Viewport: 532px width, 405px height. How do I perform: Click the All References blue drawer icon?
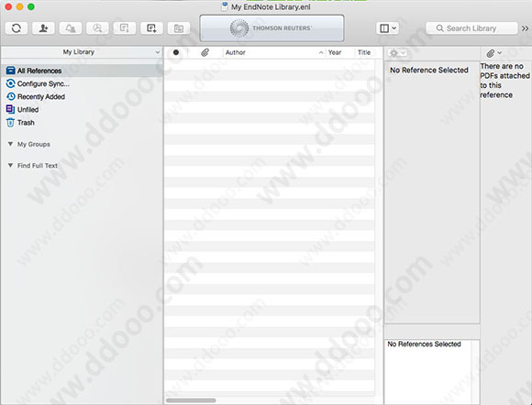click(x=10, y=71)
